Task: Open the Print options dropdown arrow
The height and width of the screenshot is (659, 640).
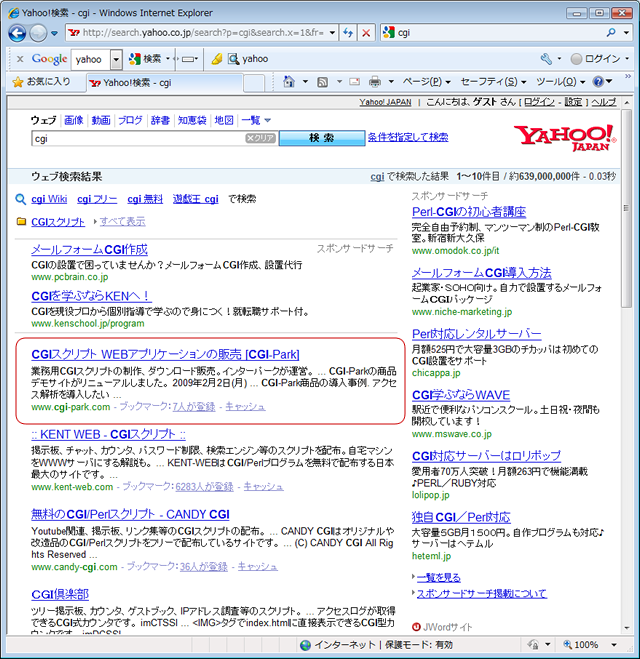Action: (x=391, y=82)
